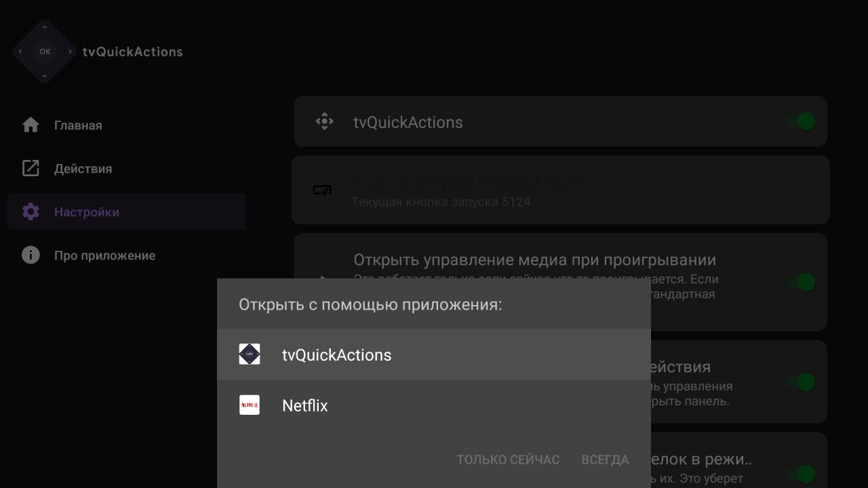Click the Про приложение info icon
Viewport: 868px width, 488px height.
pyautogui.click(x=31, y=255)
